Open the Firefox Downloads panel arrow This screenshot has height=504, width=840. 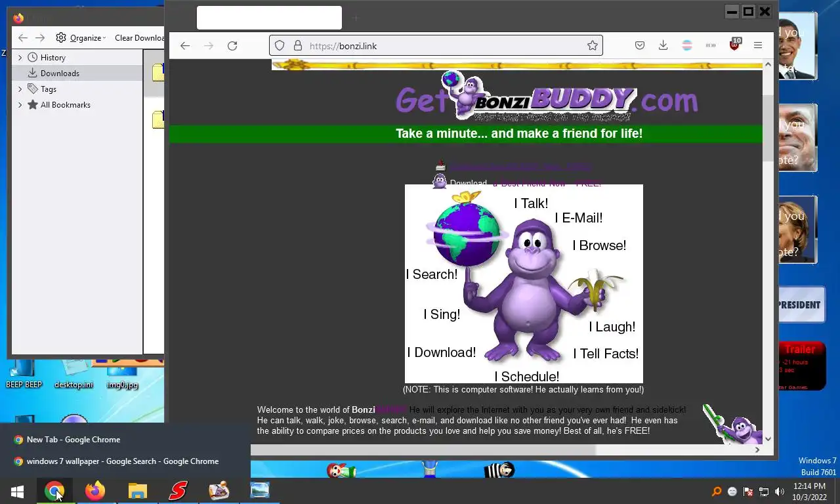(663, 46)
